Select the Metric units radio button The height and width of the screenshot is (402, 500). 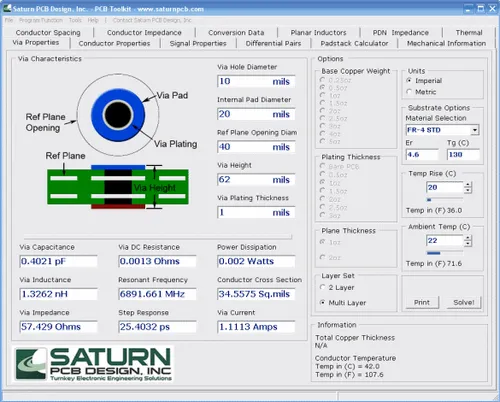click(x=409, y=92)
